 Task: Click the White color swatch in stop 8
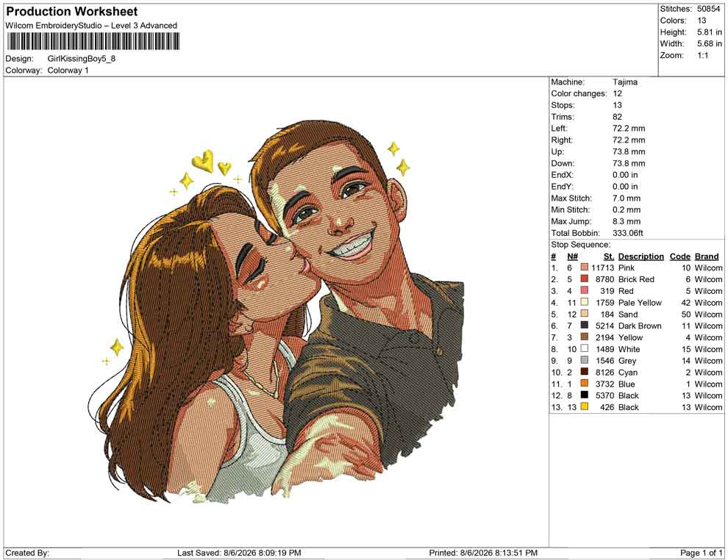coord(585,348)
